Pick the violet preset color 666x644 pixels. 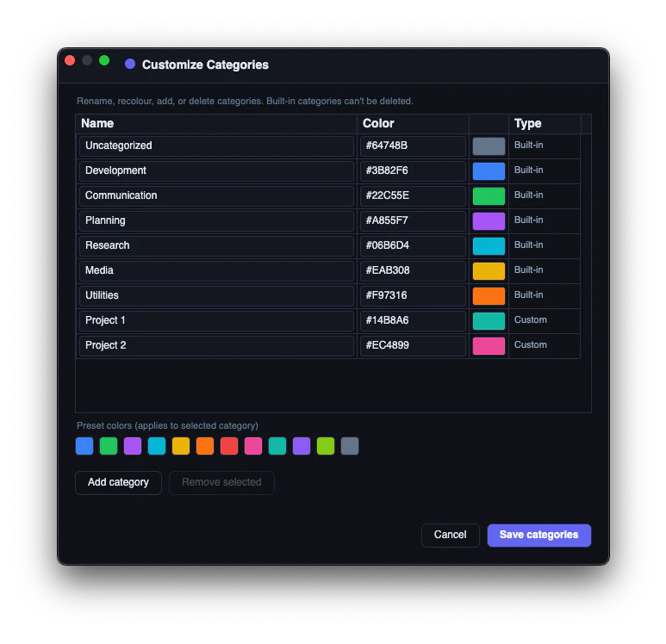click(x=302, y=446)
